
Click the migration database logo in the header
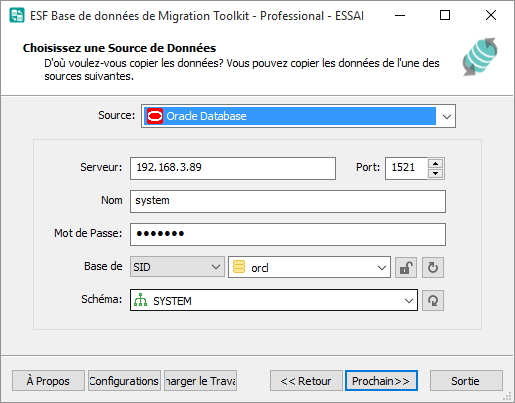point(480,57)
